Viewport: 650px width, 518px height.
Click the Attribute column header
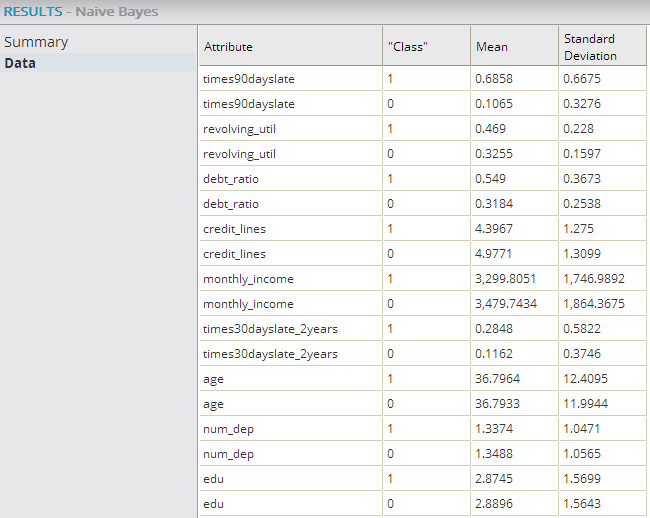[228, 47]
